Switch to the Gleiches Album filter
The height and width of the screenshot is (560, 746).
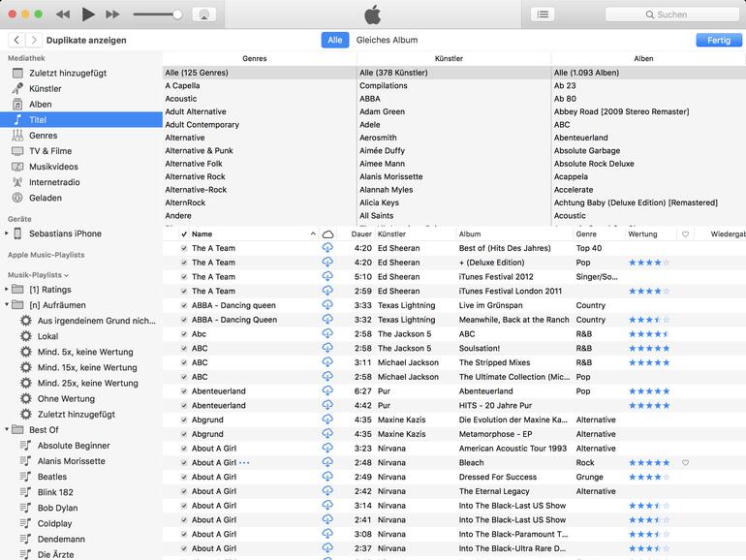pyautogui.click(x=387, y=41)
